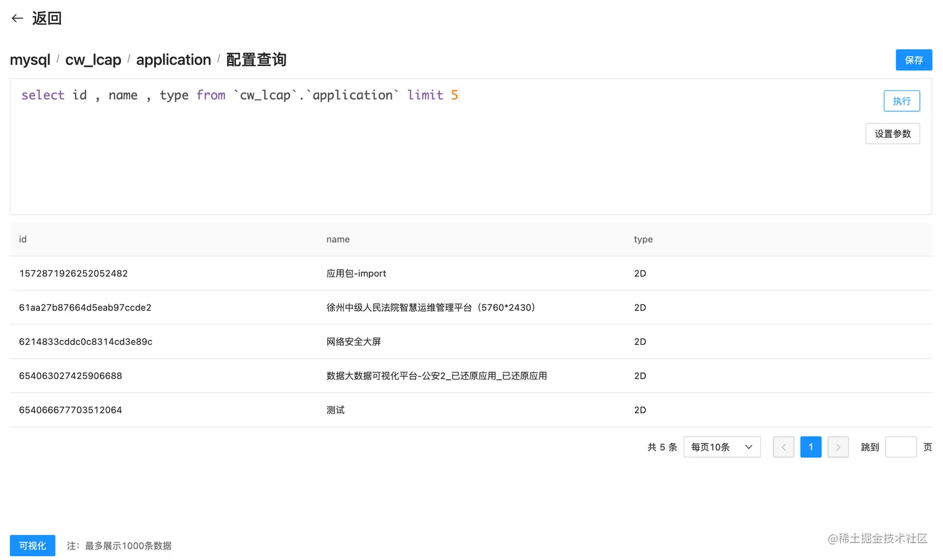Select name cell 徐州中级人民法院智慧运维管理平台
This screenshot has height=560, width=943.
[431, 307]
